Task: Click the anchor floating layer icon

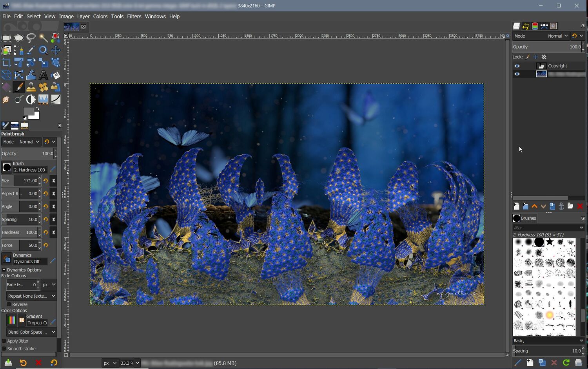Action: (561, 206)
